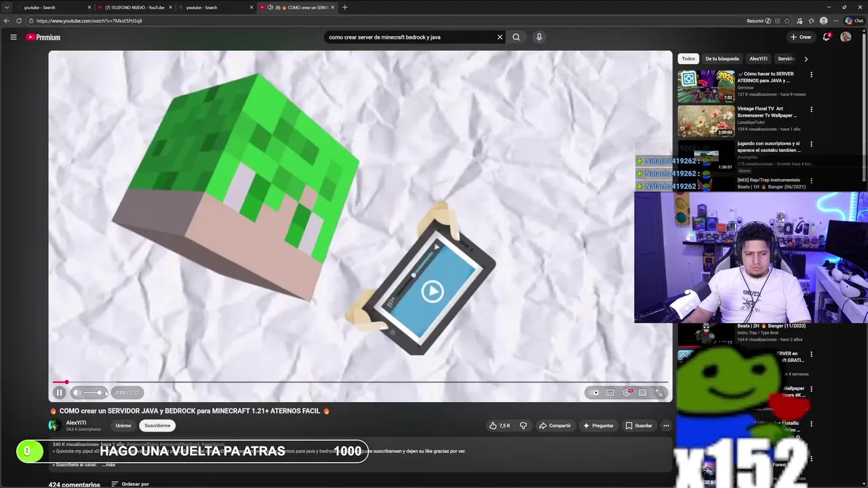The image size is (868, 488).
Task: Show more filter chips with right arrow
Action: pos(806,59)
